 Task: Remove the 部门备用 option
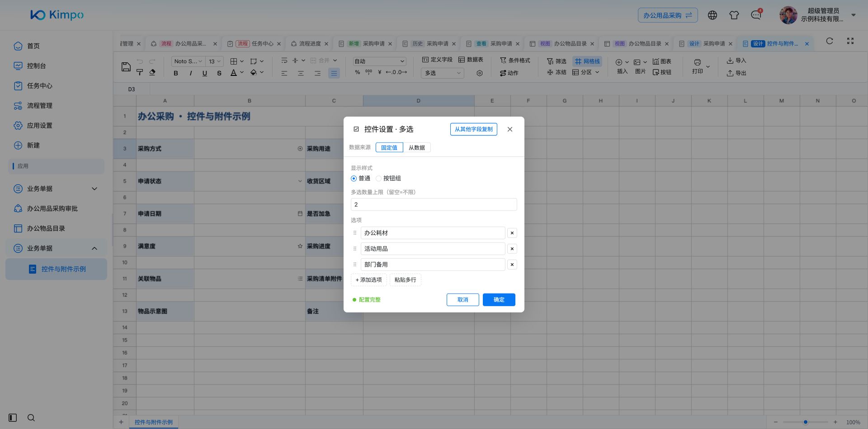coord(512,265)
